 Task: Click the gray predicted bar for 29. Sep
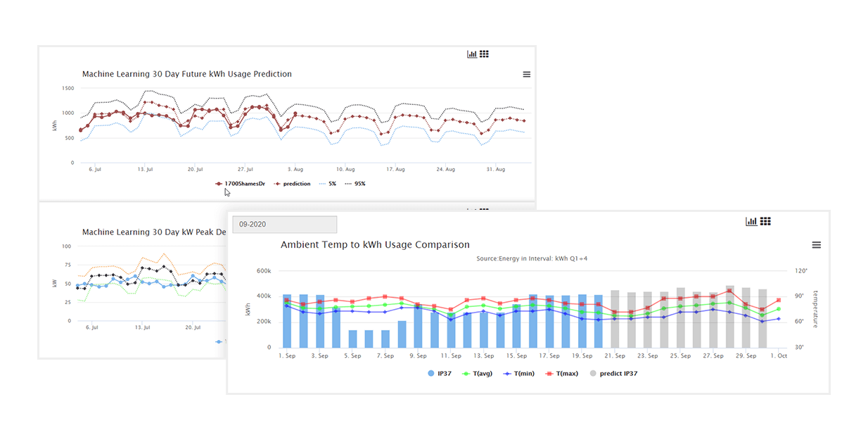click(747, 318)
